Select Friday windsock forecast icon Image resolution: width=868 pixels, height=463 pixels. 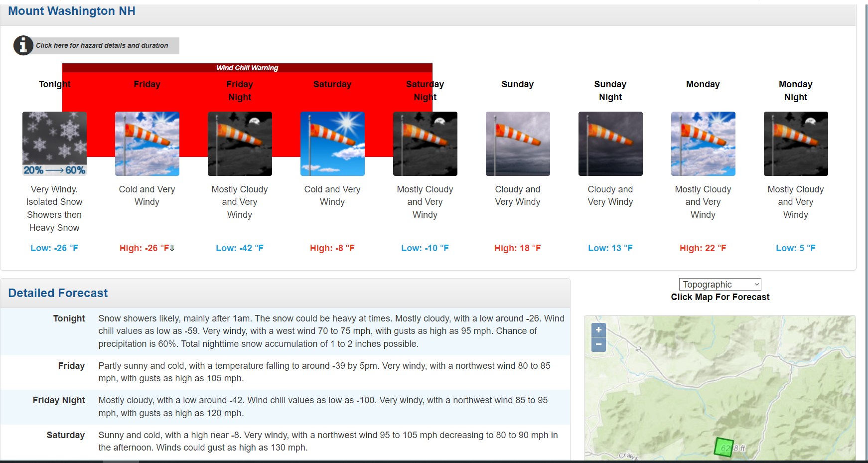tap(147, 144)
